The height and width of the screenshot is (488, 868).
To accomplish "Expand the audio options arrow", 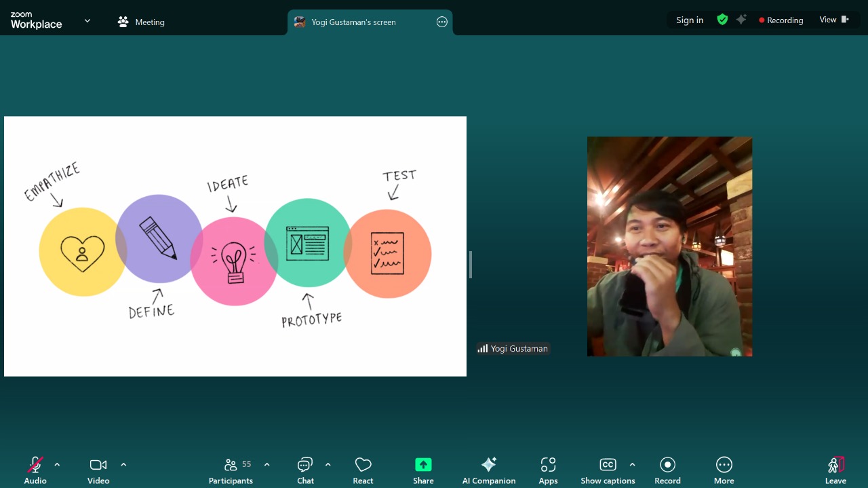I will (x=57, y=465).
